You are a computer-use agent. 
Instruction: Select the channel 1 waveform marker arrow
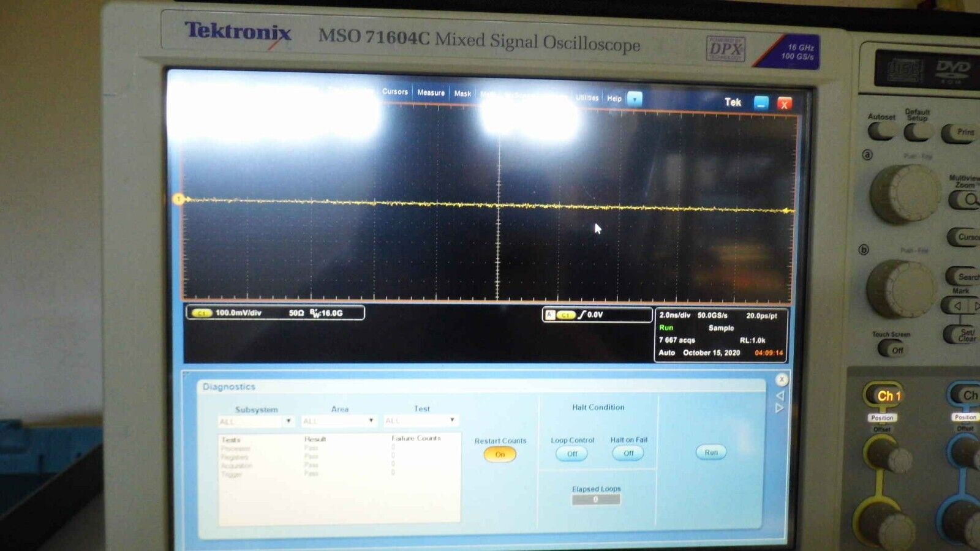pyautogui.click(x=178, y=198)
